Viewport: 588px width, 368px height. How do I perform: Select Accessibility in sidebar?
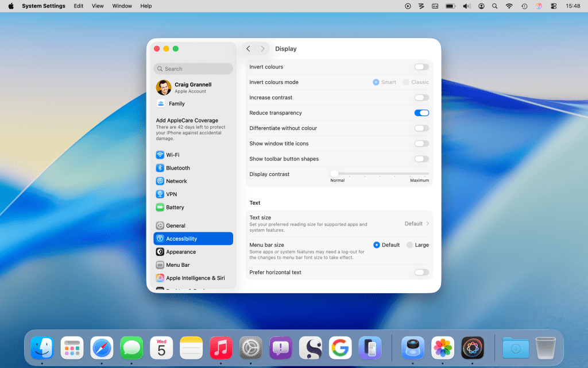[x=193, y=239]
